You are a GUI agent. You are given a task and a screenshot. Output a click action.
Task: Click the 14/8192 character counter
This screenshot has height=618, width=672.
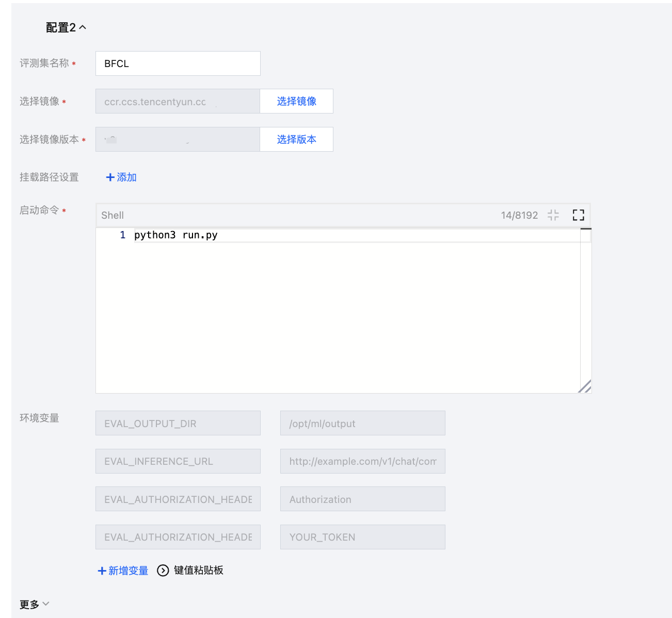pyautogui.click(x=519, y=215)
